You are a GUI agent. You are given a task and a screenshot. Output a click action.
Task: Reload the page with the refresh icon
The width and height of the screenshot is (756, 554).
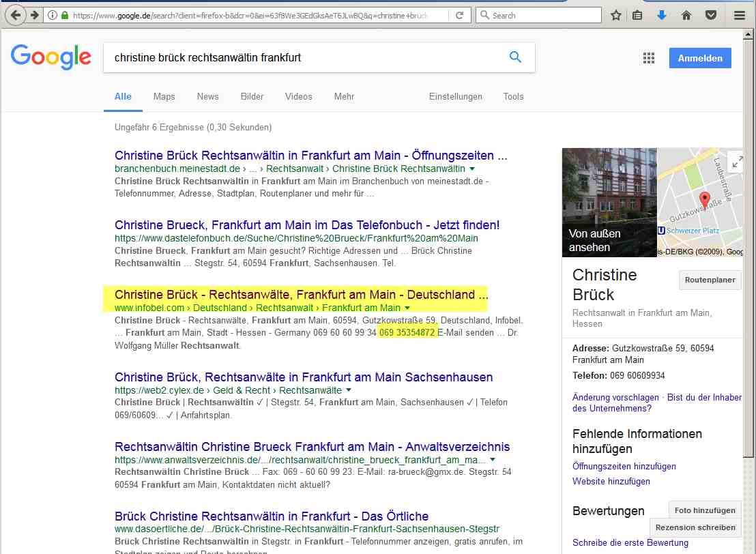coord(459,15)
